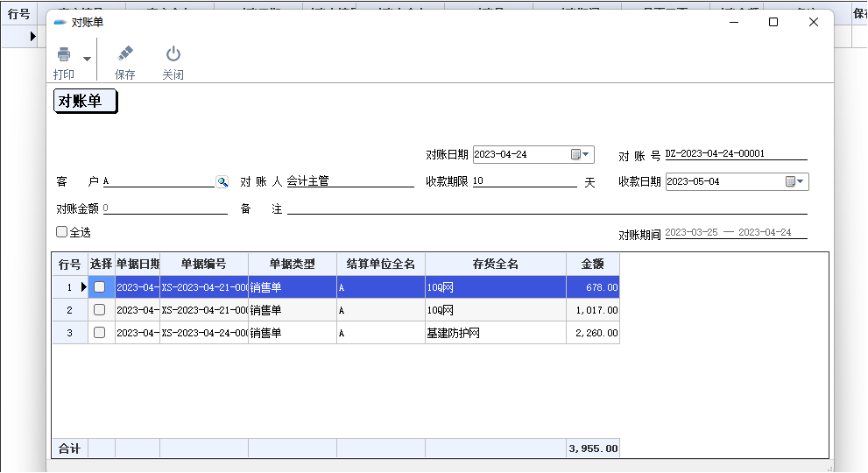Close the form with 关闭 power icon
Viewport: 868px width, 473px height.
pos(173,54)
